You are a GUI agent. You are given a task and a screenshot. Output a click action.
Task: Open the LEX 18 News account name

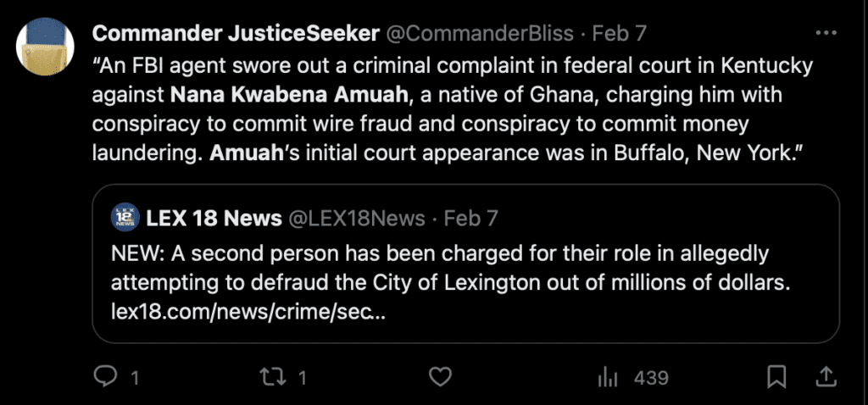pos(214,219)
